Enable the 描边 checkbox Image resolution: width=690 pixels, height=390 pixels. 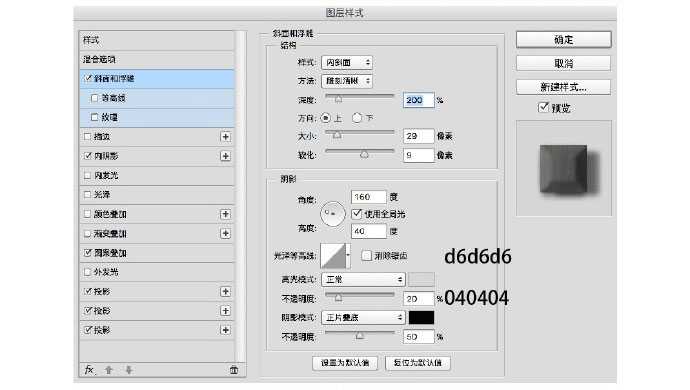[88, 136]
